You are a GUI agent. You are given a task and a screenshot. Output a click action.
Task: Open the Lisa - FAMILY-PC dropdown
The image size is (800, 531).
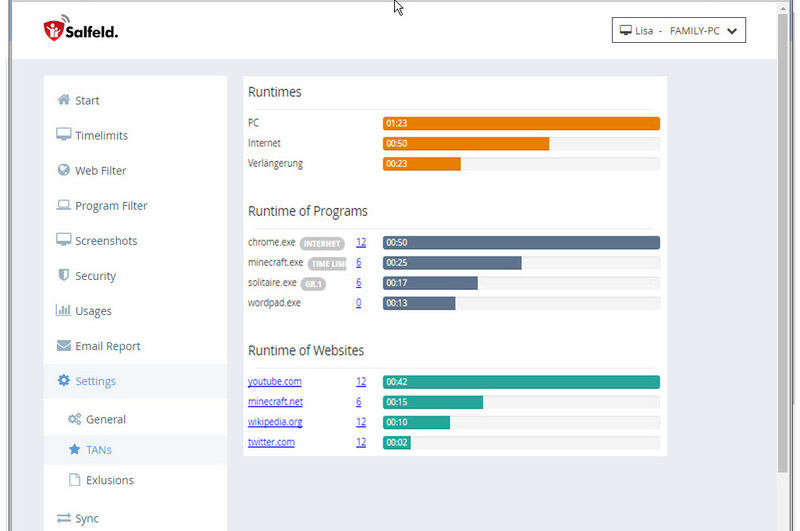pos(679,30)
